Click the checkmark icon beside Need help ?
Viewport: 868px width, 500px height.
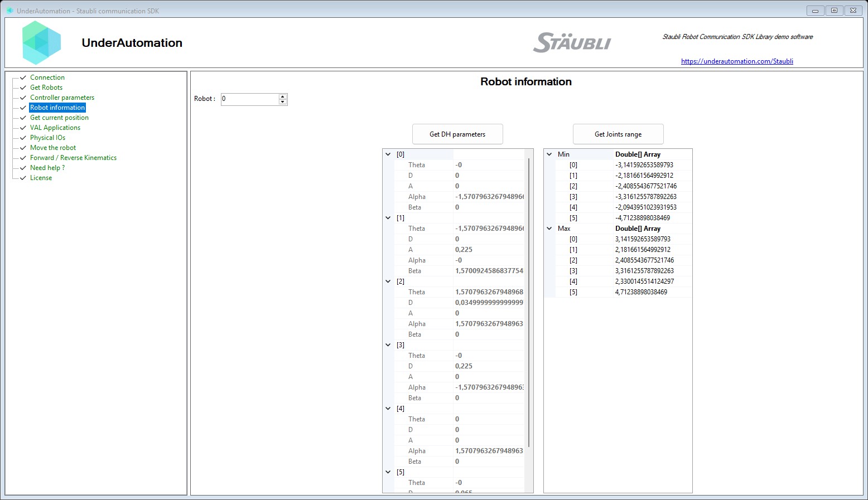(23, 168)
